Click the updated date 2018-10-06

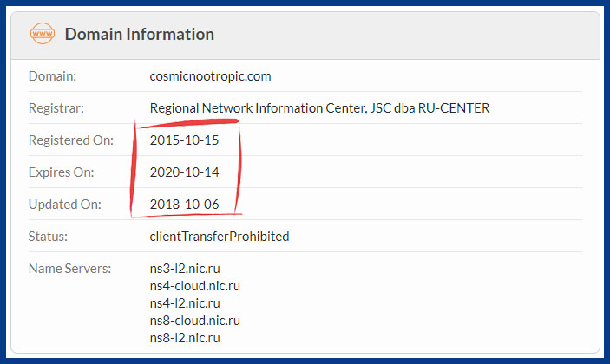185,205
